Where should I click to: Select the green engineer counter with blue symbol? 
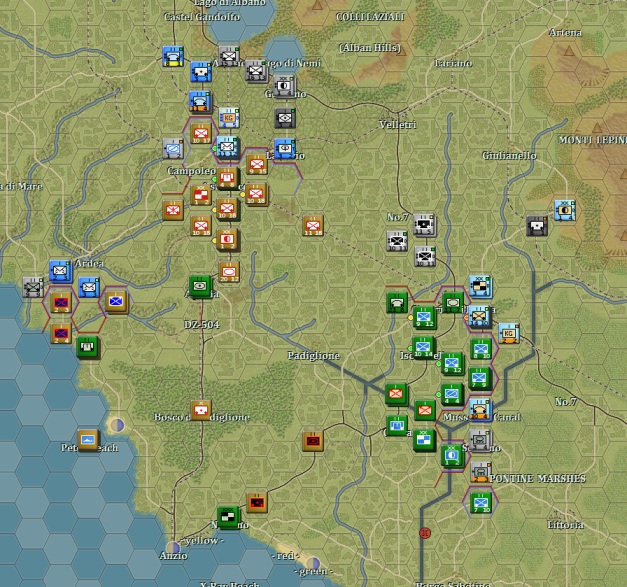[x=397, y=426]
